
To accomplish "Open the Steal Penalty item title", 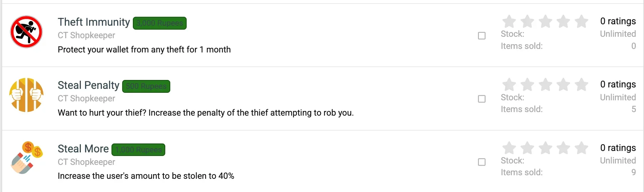I will pos(88,85).
